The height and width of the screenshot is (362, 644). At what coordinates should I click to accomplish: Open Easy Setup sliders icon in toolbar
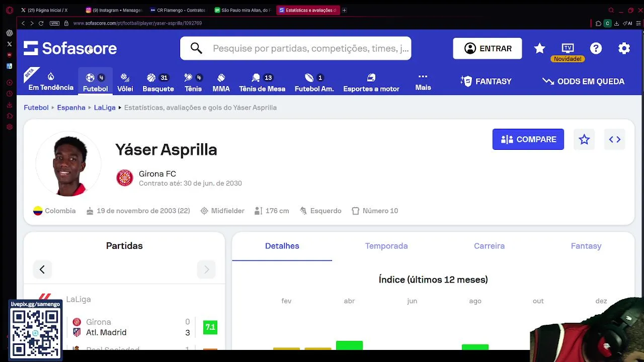click(638, 23)
